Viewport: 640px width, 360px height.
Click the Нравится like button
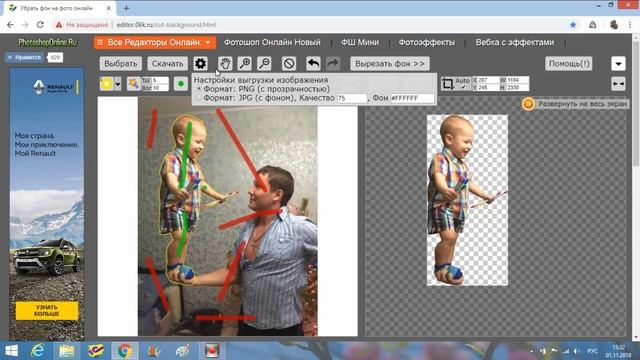tap(24, 58)
